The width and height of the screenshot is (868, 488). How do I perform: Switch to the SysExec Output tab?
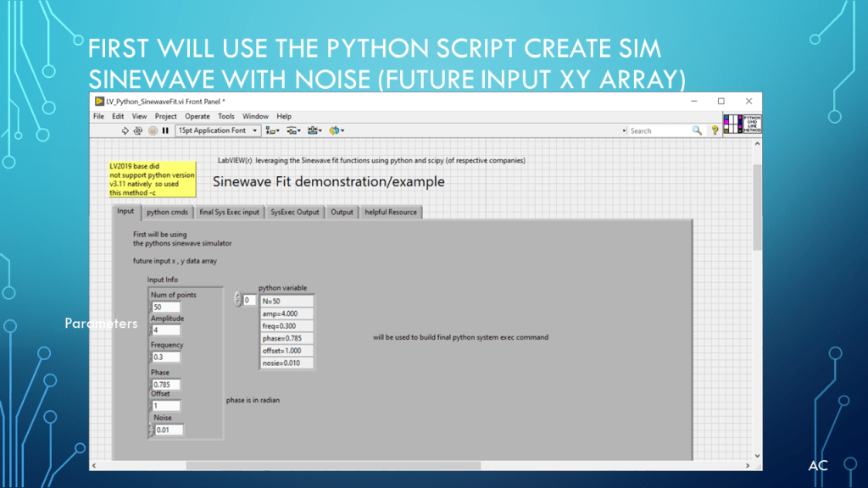295,212
